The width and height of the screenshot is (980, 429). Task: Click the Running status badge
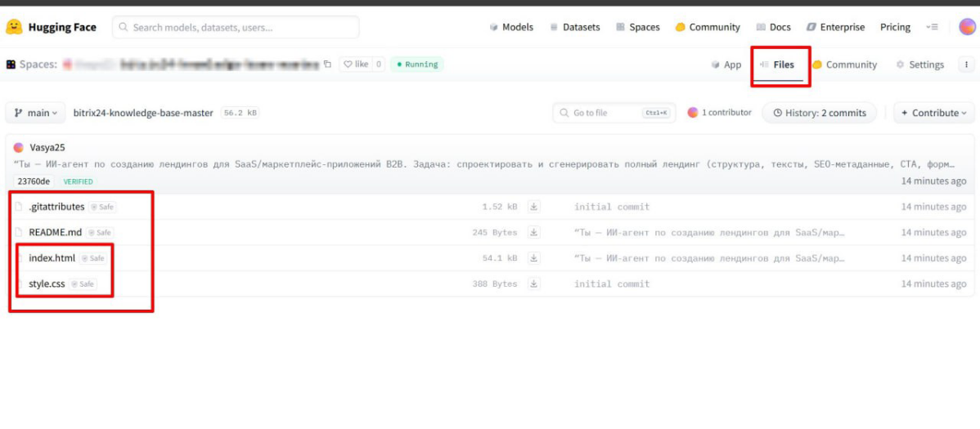(x=417, y=65)
